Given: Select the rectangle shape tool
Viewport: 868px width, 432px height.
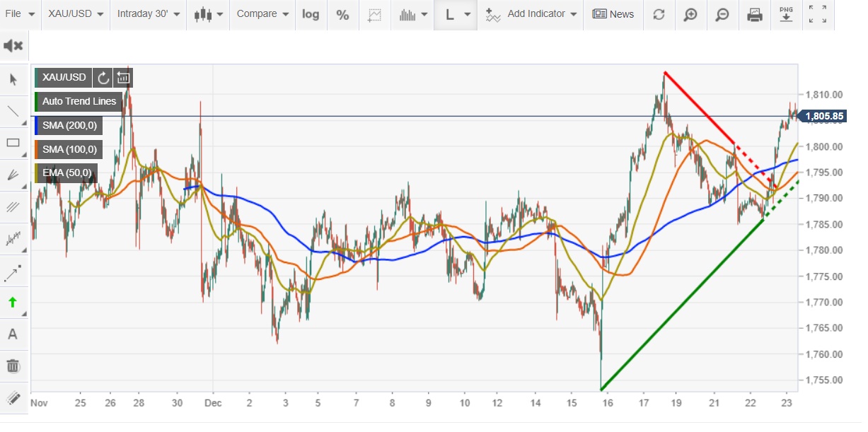Looking at the screenshot, I should [13, 143].
